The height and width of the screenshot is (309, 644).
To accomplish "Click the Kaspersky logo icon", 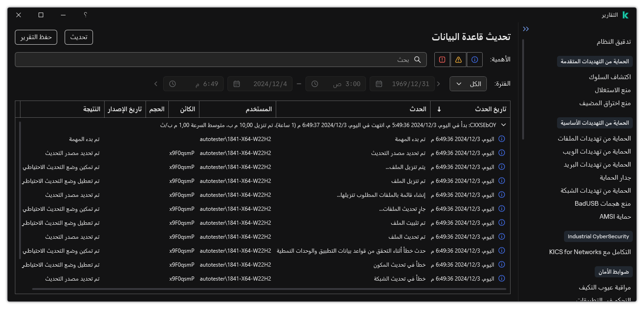I will 625,14.
